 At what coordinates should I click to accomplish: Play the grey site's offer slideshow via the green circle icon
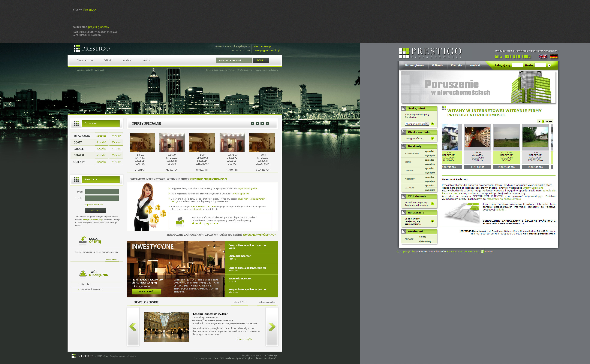(x=543, y=121)
